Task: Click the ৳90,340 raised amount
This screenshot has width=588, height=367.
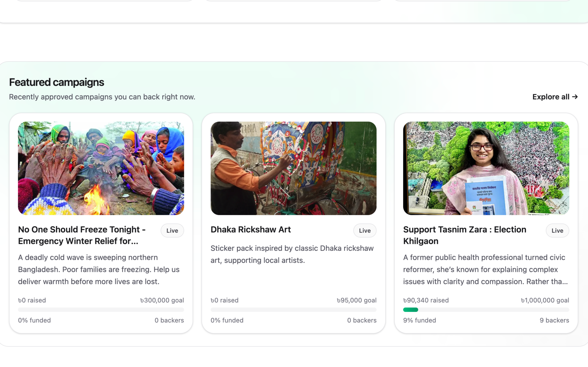Action: tap(426, 300)
